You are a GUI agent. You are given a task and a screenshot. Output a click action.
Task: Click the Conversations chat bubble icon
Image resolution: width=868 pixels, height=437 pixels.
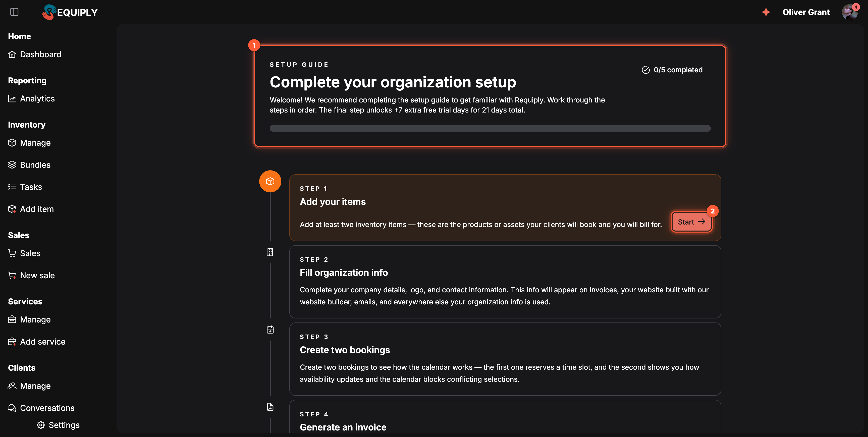12,408
